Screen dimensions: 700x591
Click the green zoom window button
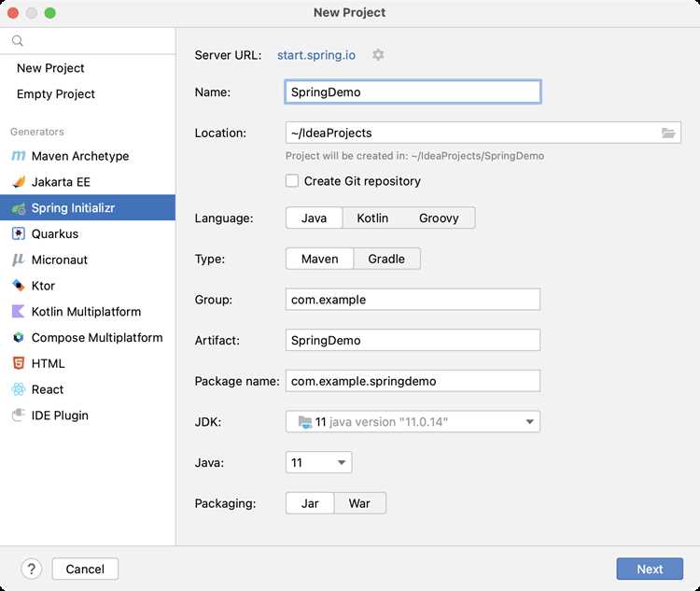coord(50,13)
